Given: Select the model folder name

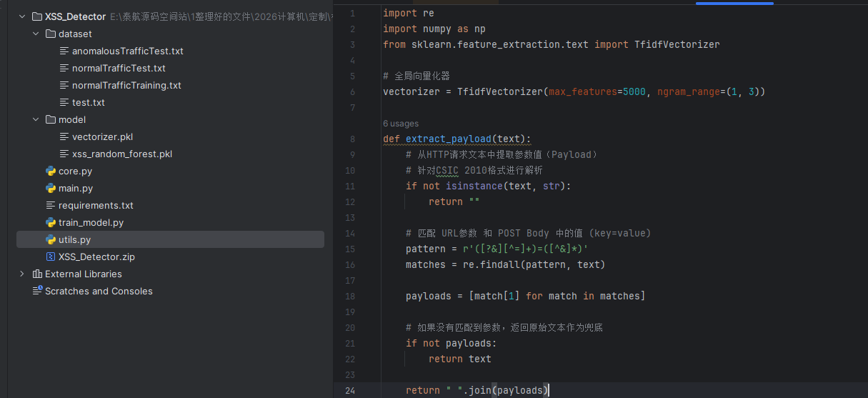Looking at the screenshot, I should pyautogui.click(x=72, y=119).
